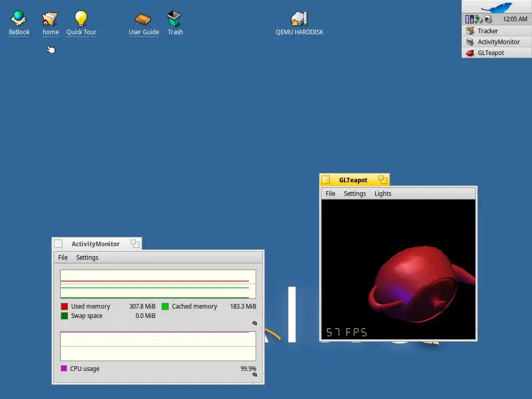Click the dark green Swap space swatch
The width and height of the screenshot is (532, 399).
pyautogui.click(x=64, y=316)
